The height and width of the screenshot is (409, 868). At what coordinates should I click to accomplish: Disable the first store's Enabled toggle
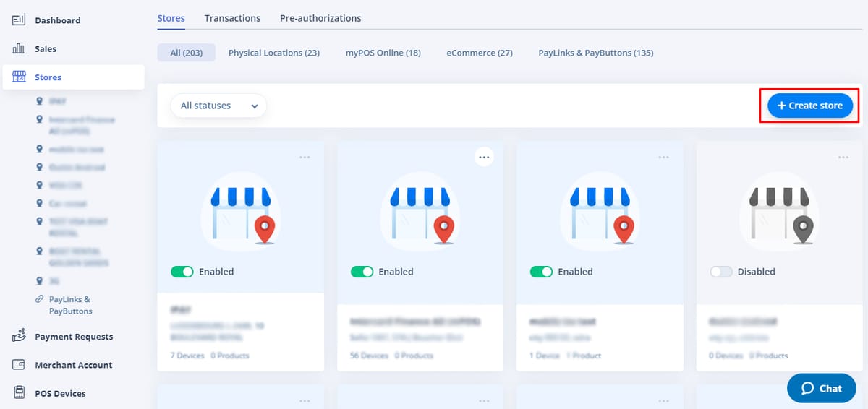[182, 272]
